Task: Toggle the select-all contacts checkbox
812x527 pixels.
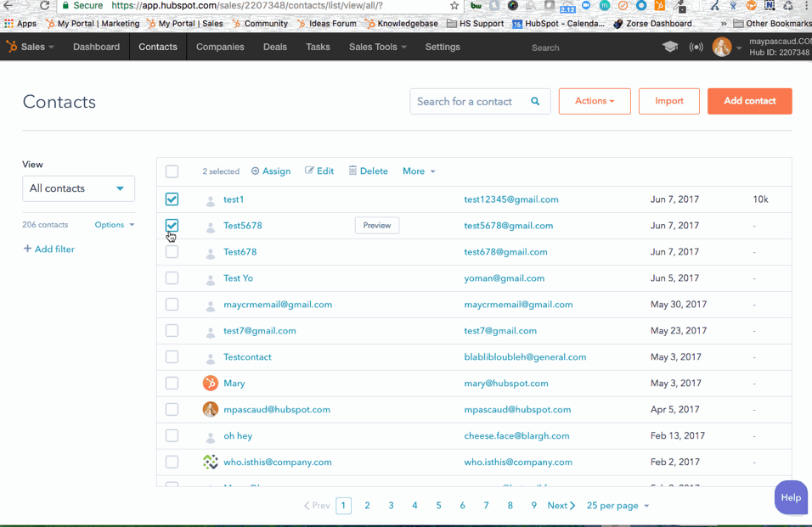Action: coord(172,171)
